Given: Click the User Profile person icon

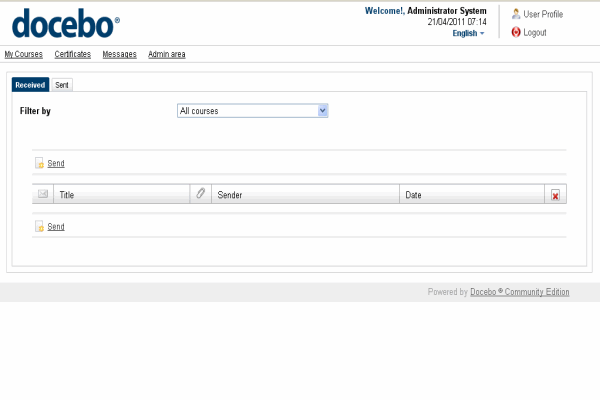Looking at the screenshot, I should click(516, 14).
